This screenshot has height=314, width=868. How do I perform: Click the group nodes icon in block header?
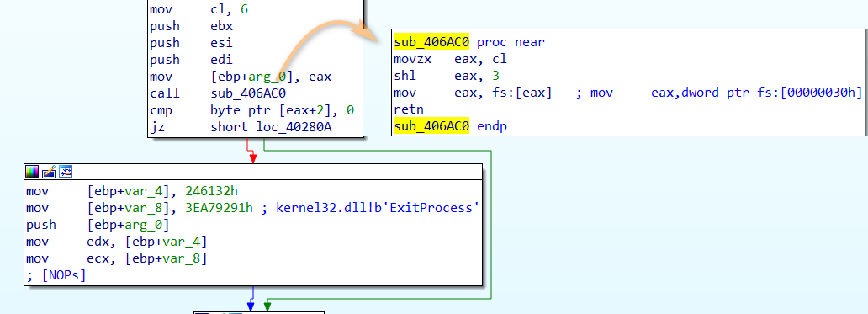click(x=66, y=172)
